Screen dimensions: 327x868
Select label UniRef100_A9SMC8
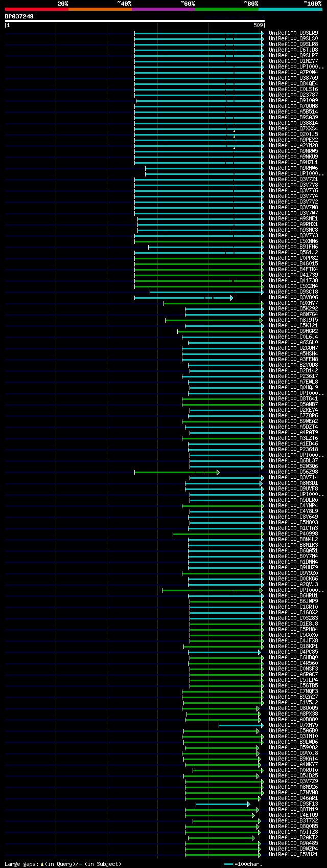(x=293, y=230)
